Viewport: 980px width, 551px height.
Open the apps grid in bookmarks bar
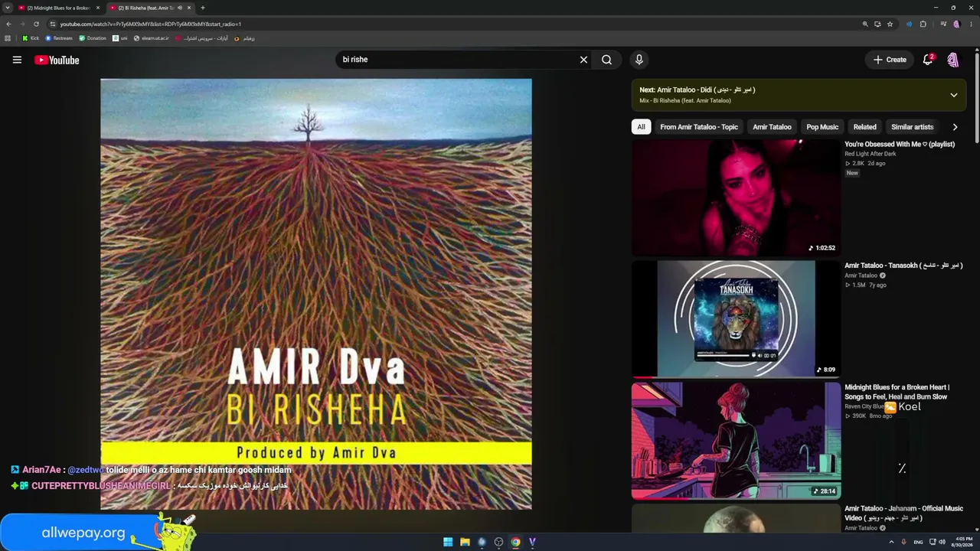pos(8,38)
